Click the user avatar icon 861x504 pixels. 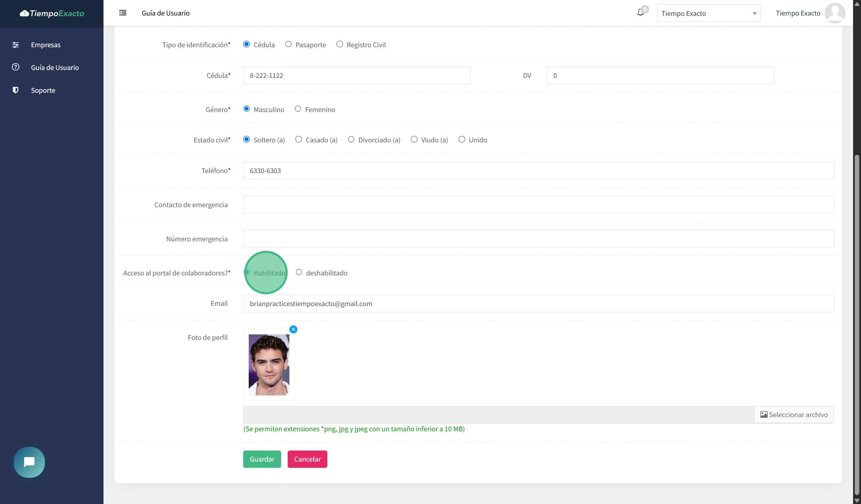(834, 13)
